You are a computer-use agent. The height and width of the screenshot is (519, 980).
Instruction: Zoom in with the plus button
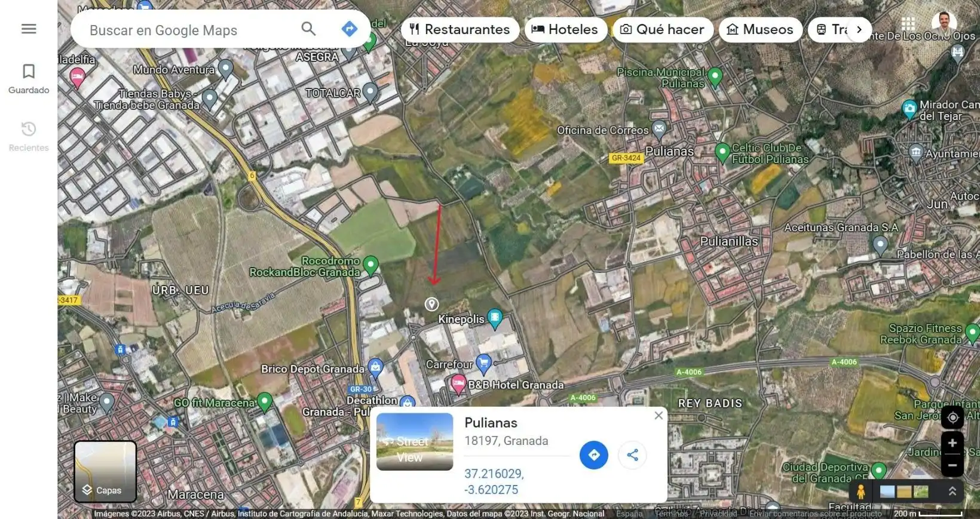pos(953,443)
